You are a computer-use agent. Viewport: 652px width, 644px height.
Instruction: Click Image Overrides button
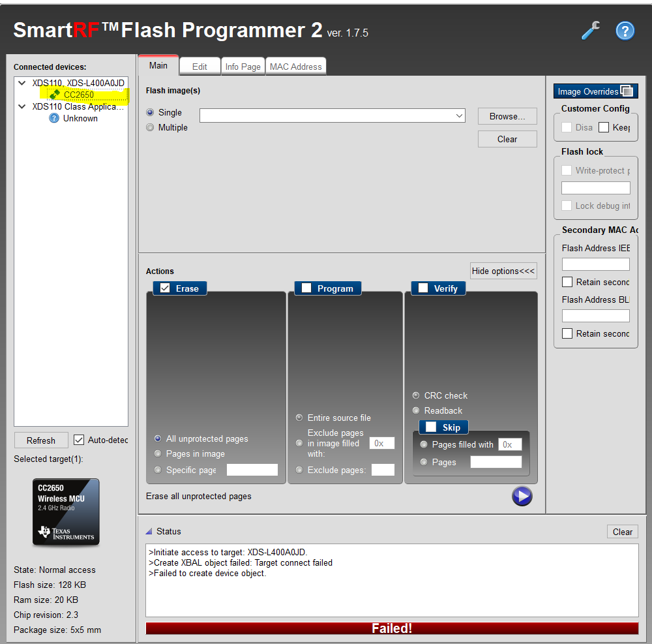[595, 91]
